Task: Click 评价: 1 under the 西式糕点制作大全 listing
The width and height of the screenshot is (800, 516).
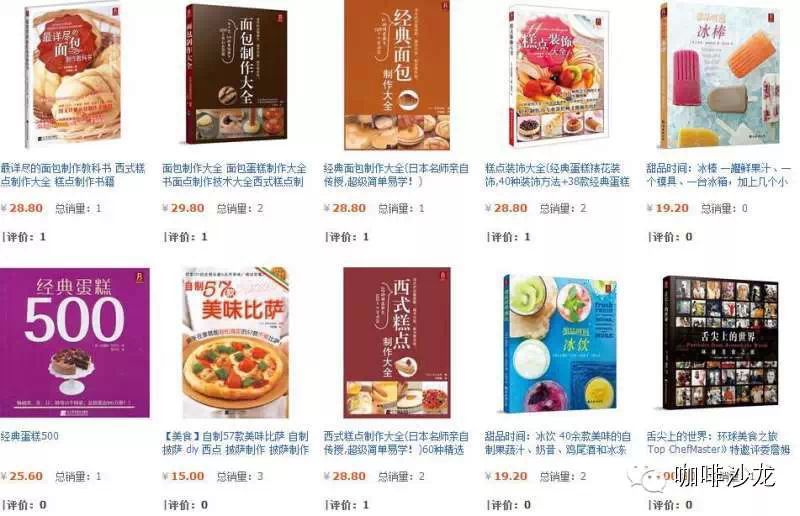Action: 347,505
